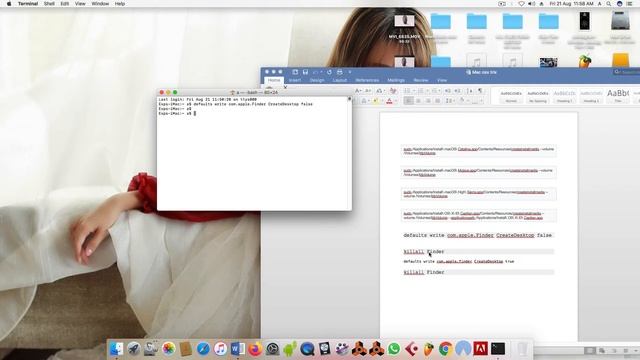Open the Help menu in the menu bar
The width and height of the screenshot is (640, 360).
pyautogui.click(x=120, y=4)
